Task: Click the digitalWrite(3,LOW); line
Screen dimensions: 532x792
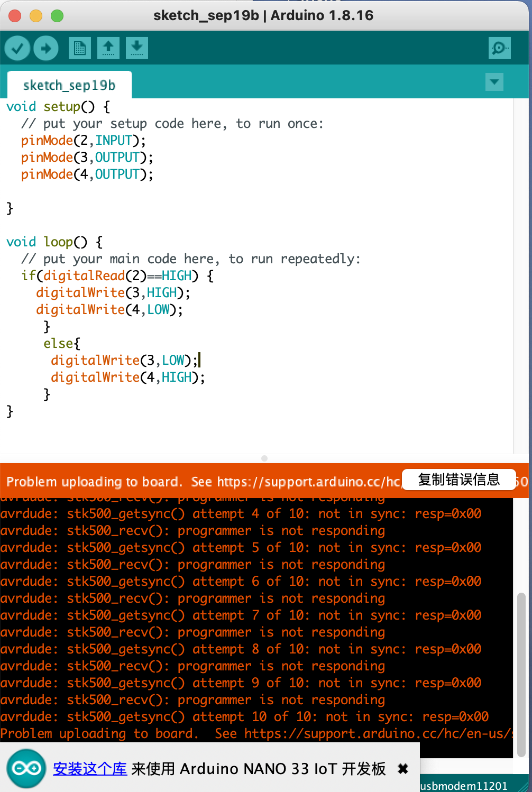Action: pyautogui.click(x=124, y=361)
